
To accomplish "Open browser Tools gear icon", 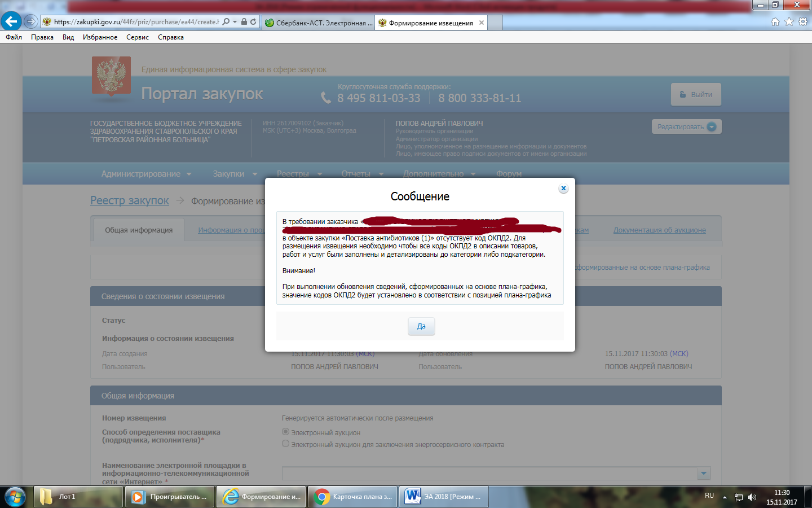I will (x=802, y=22).
